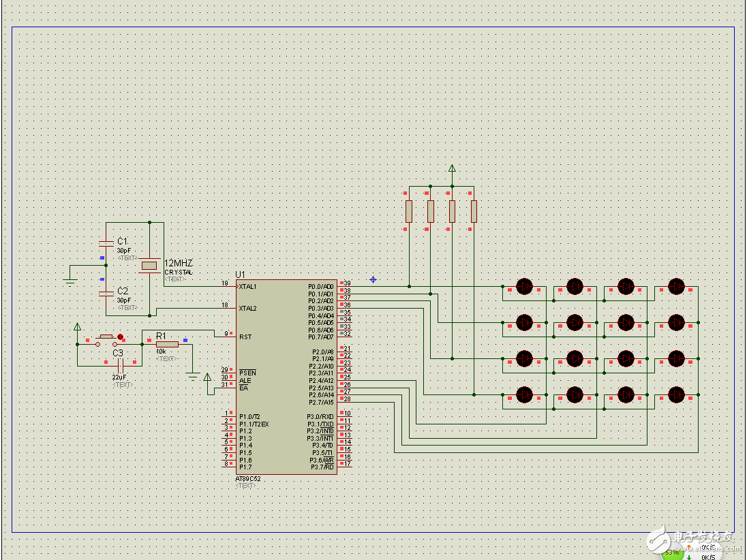This screenshot has height=560, width=747.
Task: Click the P0.3/AD3 pin label
Action: pyautogui.click(x=320, y=309)
